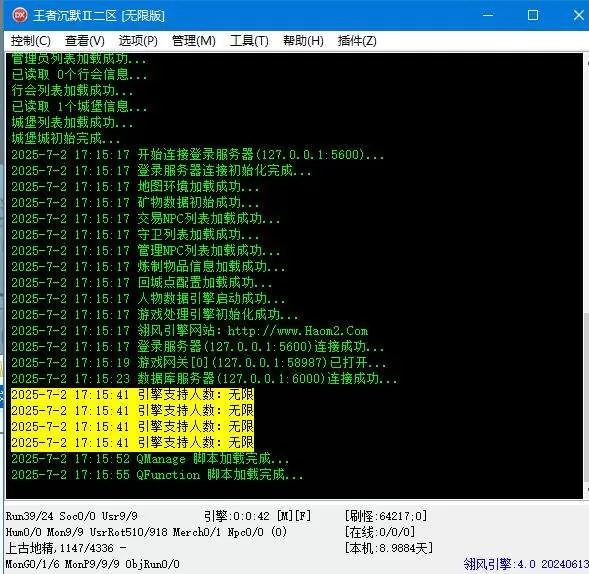The height and width of the screenshot is (574, 589).
Task: Close the 王者沉默II二区 window
Action: [x=578, y=15]
